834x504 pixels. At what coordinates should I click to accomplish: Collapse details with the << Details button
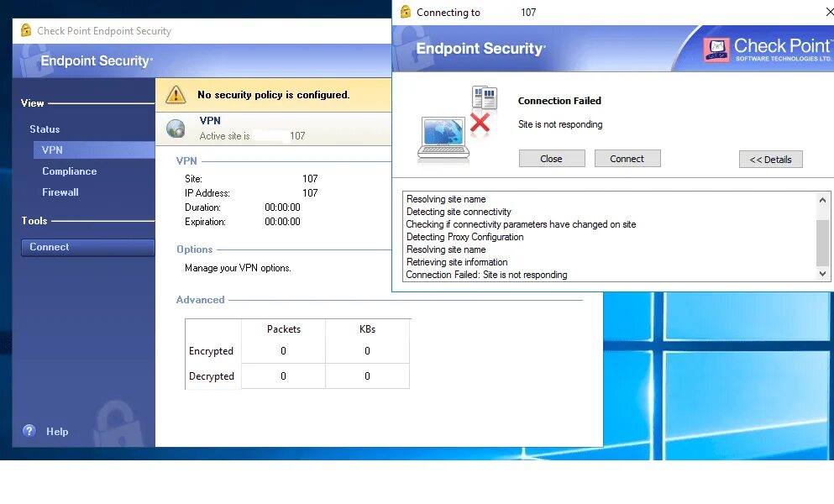click(x=771, y=159)
